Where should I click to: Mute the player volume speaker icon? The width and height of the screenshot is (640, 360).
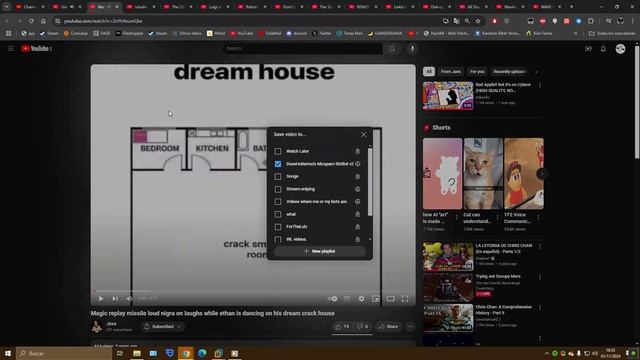pyautogui.click(x=129, y=299)
